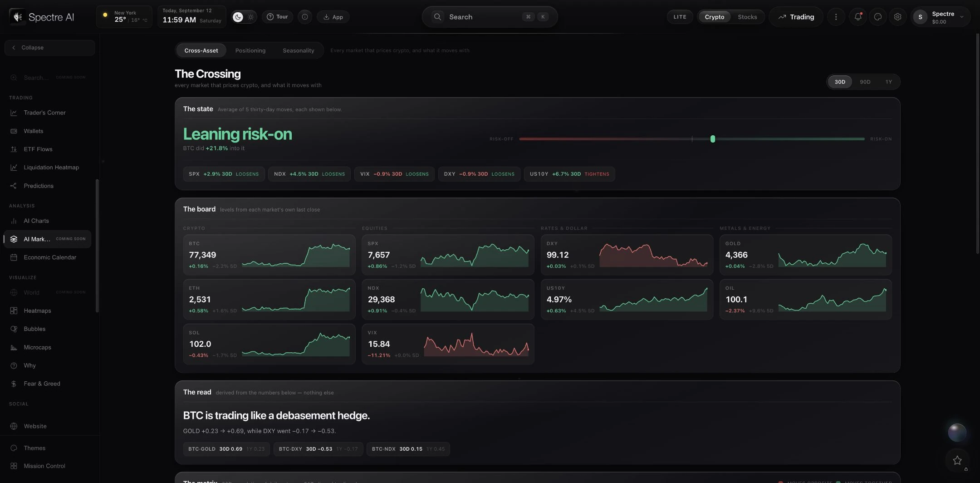The image size is (980, 483).
Task: Click the NDX +4.5% 30D chip
Action: tap(309, 174)
